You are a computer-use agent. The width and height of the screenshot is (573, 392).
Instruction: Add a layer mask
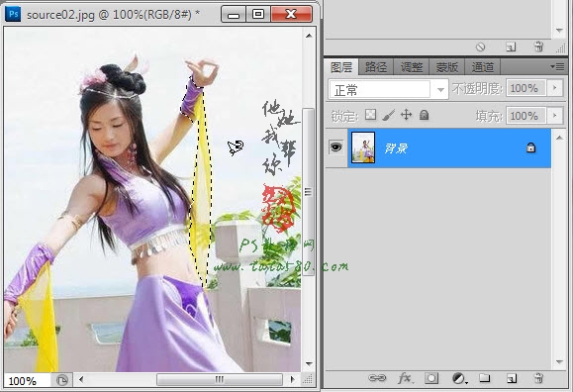431,378
